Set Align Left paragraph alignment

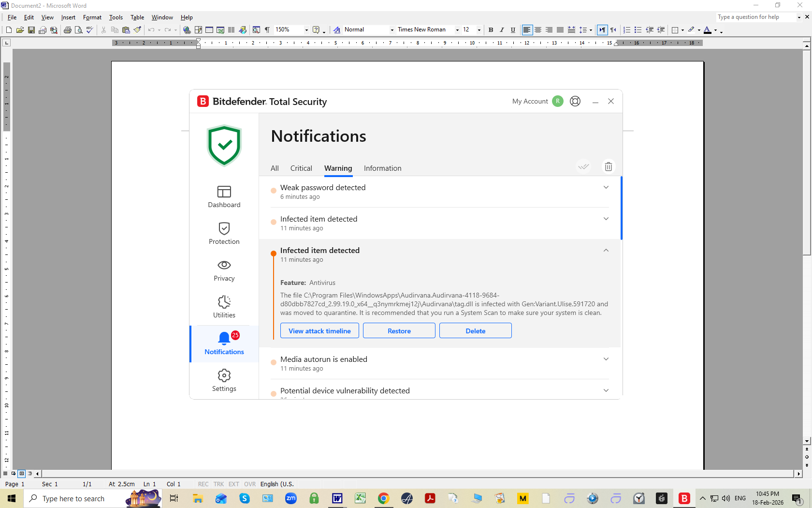coord(527,30)
